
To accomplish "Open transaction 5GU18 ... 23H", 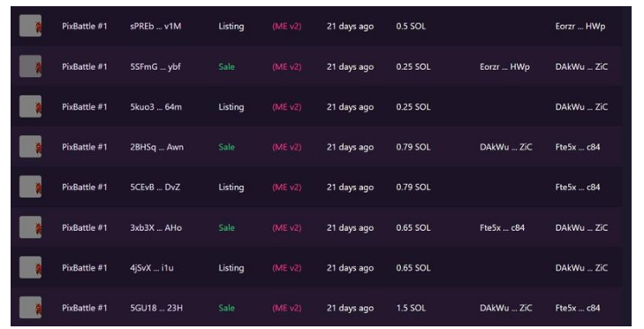I will pos(156,308).
